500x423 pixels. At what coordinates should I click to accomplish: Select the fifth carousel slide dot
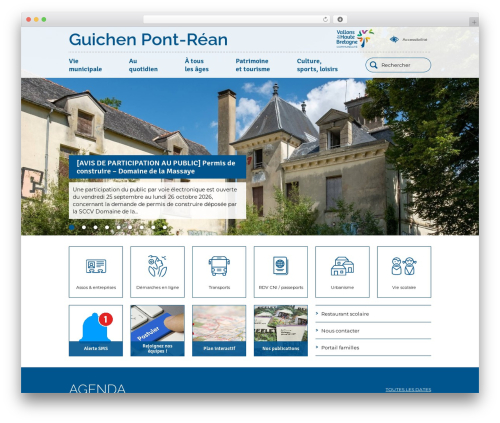[x=119, y=227]
